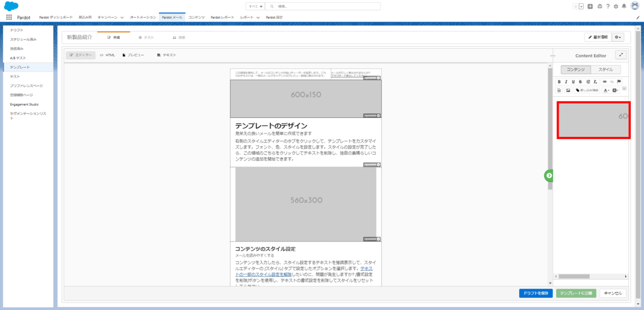Select the highlighted 600x150 image thumbnail
Image resolution: width=644 pixels, height=310 pixels.
[594, 119]
